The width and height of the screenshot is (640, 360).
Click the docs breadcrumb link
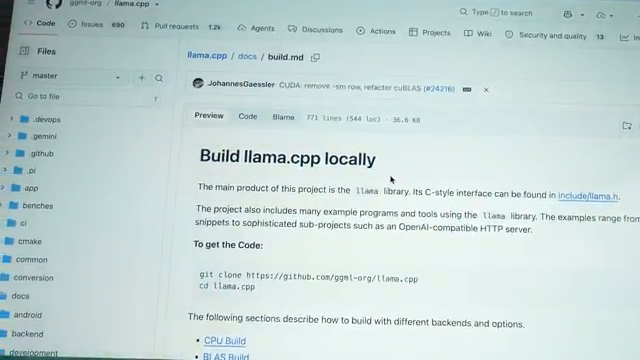[x=247, y=56]
